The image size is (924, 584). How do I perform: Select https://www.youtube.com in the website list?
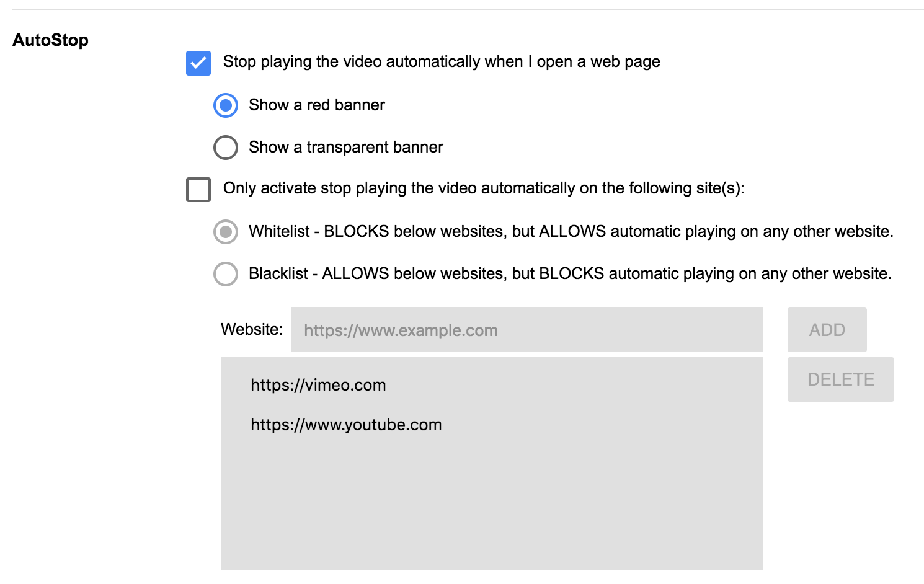pos(346,425)
